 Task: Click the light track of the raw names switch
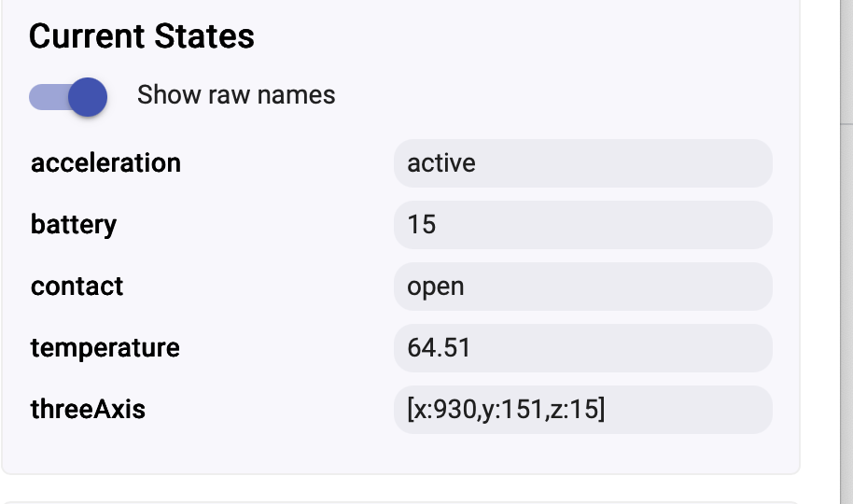pyautogui.click(x=43, y=96)
